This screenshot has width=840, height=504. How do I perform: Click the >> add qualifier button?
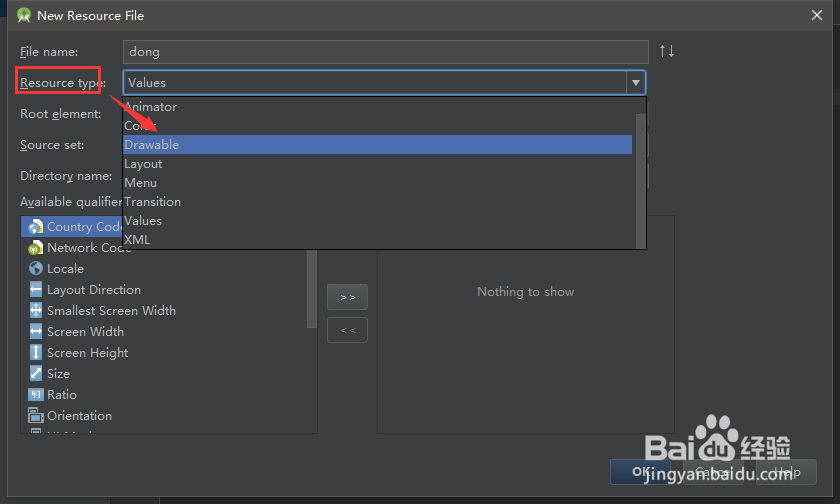click(x=347, y=297)
